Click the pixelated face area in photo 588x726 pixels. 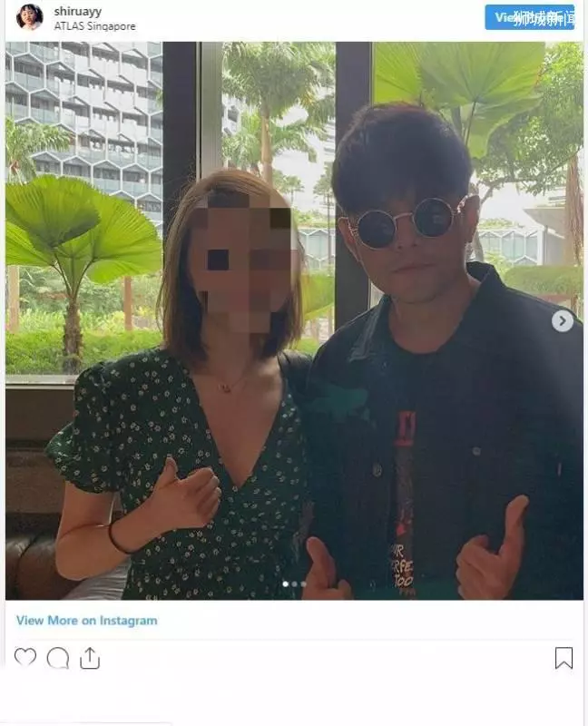[241, 264]
